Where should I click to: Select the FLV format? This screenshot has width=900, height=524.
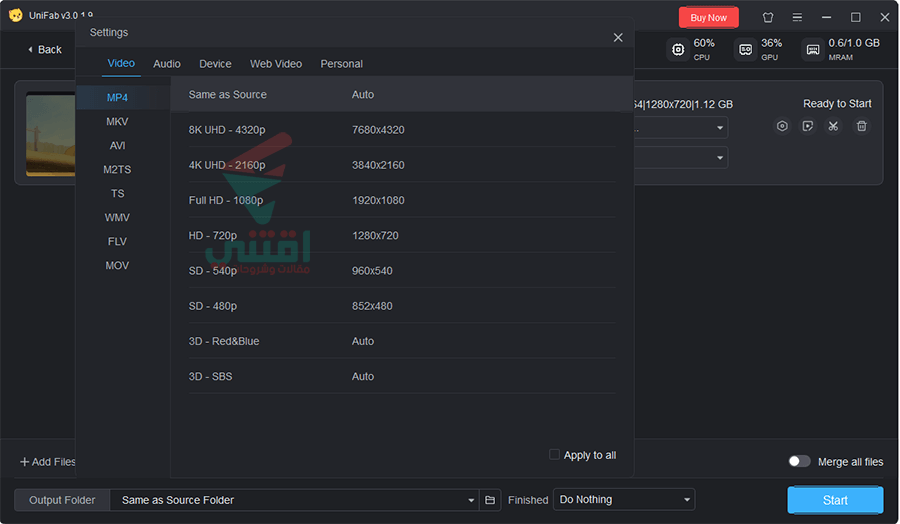click(x=117, y=242)
